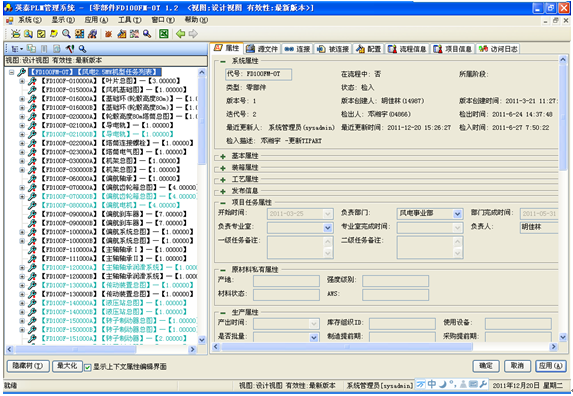The width and height of the screenshot is (573, 396).
Task: Click the 取消 button
Action: (517, 366)
